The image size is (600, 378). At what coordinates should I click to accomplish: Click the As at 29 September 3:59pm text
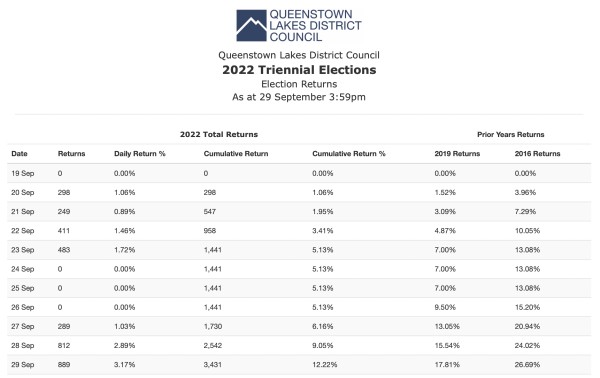point(299,97)
